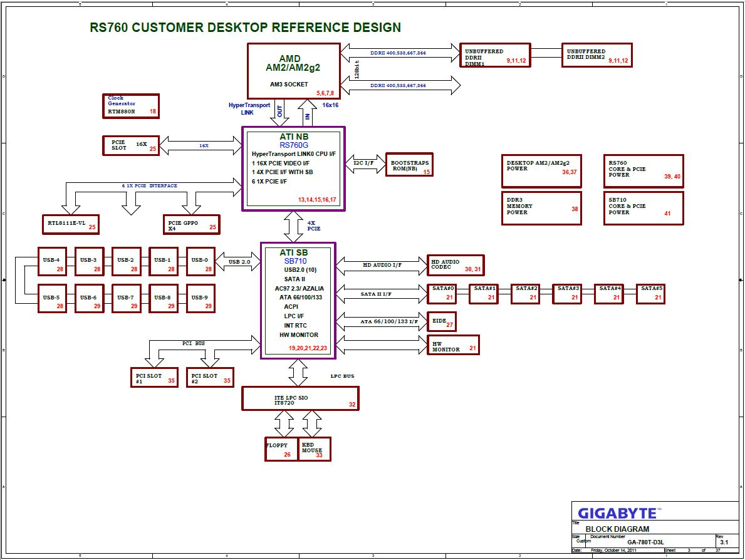This screenshot has height=560, width=745.
Task: Select the RTL8111E-VL block
Action: (71, 224)
